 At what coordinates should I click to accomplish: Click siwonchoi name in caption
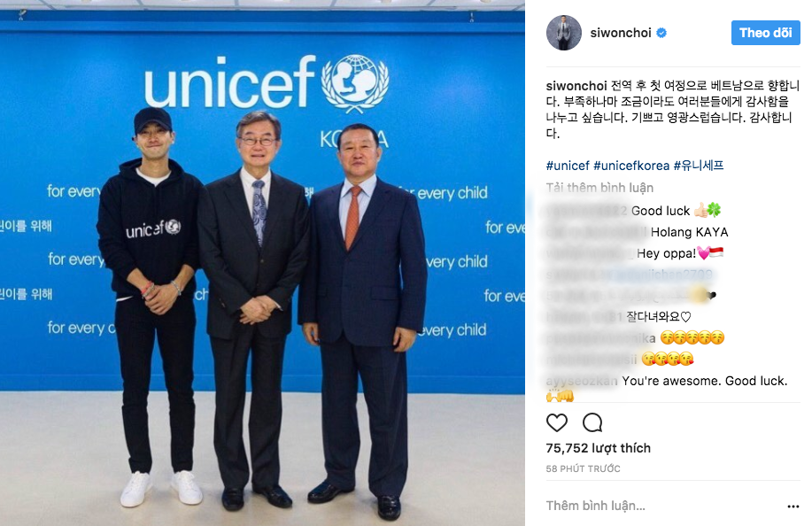pyautogui.click(x=576, y=85)
